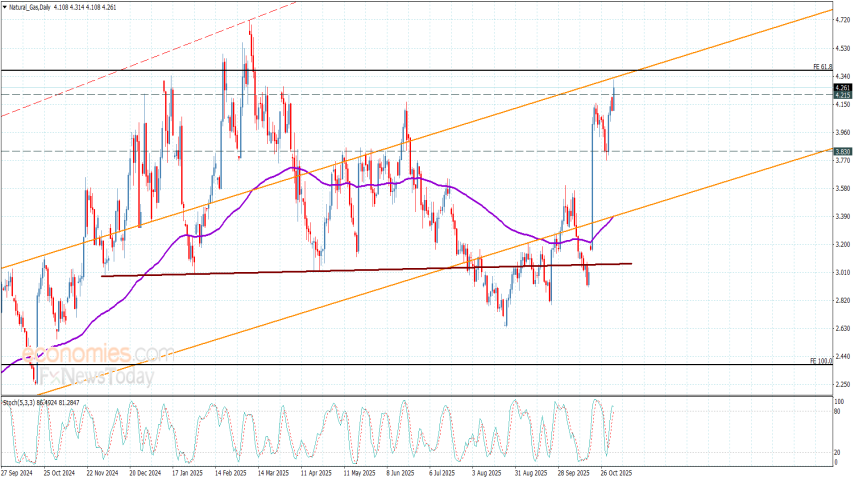Click the 2.250 price axis label
The width and height of the screenshot is (855, 480).
(x=842, y=384)
